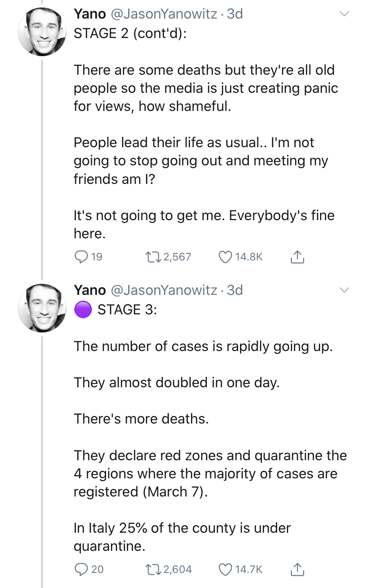Reply to the STAGE 2 tweet
Viewport: 366px width, 588px height.
[x=81, y=256]
